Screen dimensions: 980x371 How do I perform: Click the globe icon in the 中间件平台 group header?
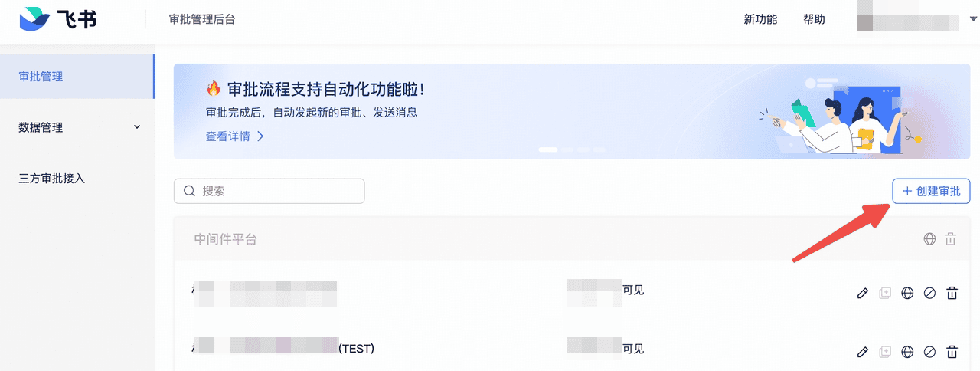[x=929, y=239]
